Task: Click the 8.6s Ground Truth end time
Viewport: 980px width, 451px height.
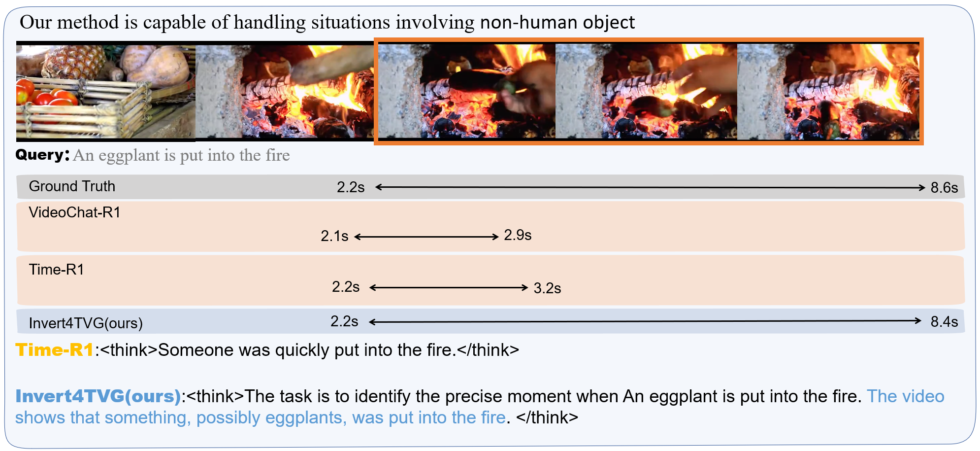Action: click(944, 188)
